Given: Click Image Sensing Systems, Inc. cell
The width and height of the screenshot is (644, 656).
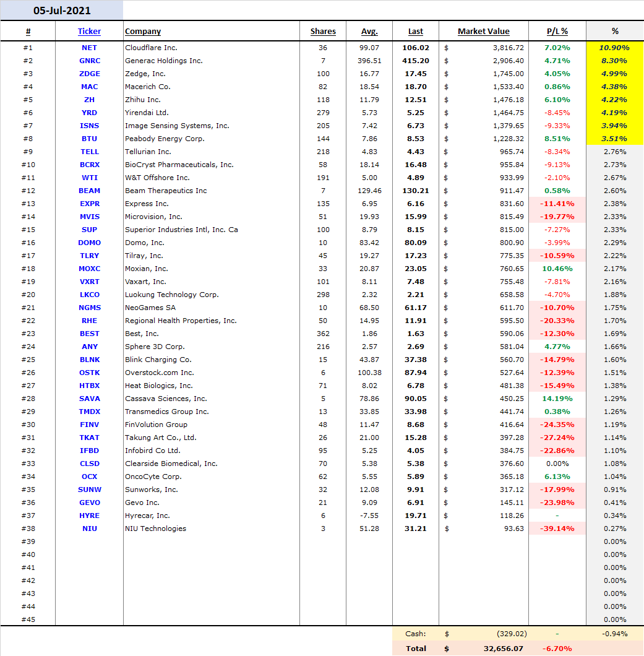Looking at the screenshot, I should coord(212,126).
